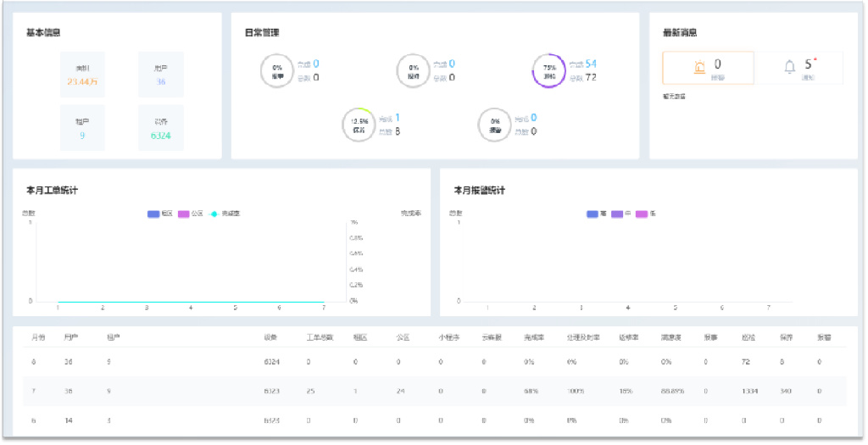Toggle blue 租区 legend in 本月工单统计 chart
Image resolution: width=868 pixels, height=445 pixels.
(x=160, y=214)
